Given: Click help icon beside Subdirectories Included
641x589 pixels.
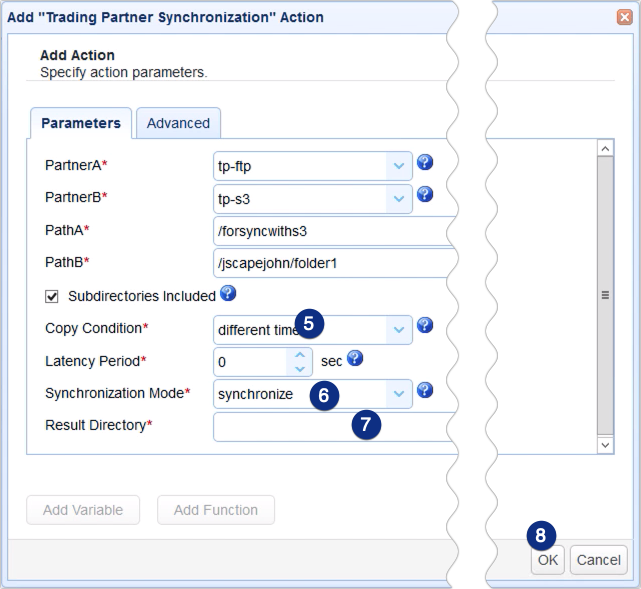Looking at the screenshot, I should (x=228, y=294).
